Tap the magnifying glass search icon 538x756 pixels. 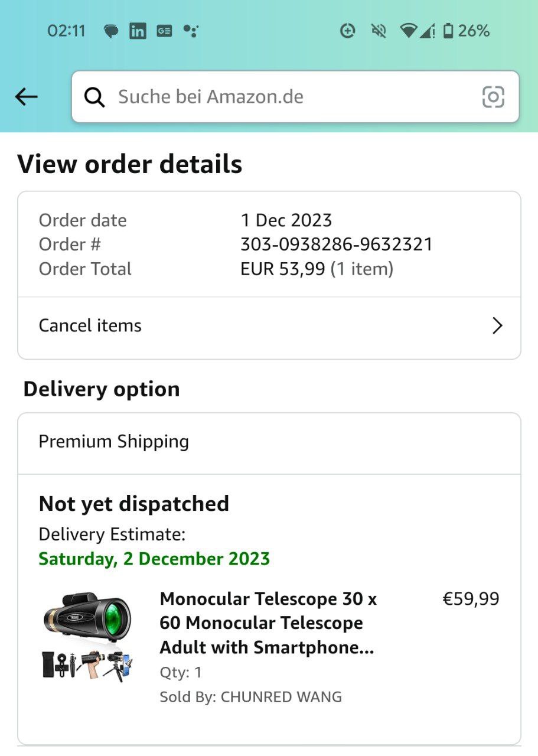94,97
